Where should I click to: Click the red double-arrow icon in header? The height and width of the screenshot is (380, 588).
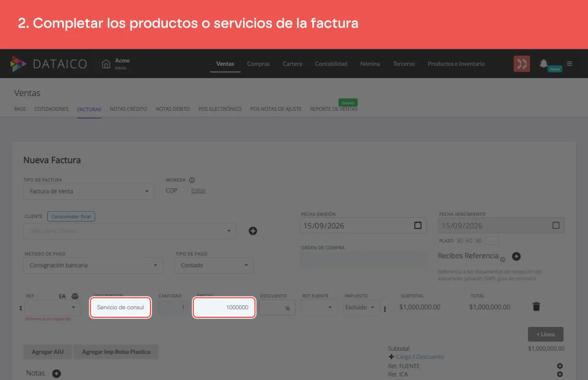[x=522, y=64]
